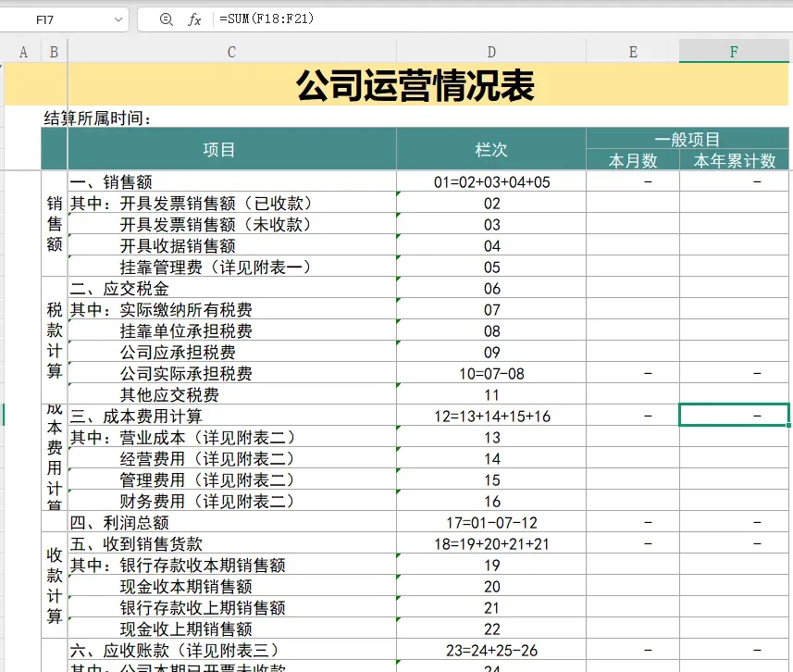Click the 一般项目 header cell
The height and width of the screenshot is (672, 793).
(x=688, y=139)
